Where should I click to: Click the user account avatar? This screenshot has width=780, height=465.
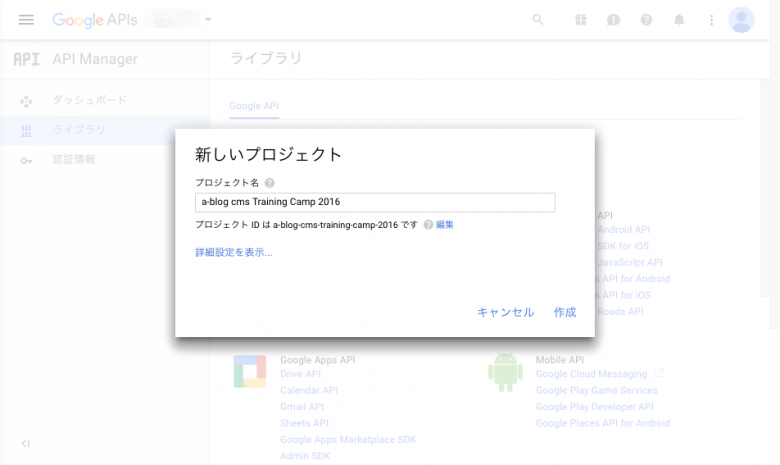point(741,20)
